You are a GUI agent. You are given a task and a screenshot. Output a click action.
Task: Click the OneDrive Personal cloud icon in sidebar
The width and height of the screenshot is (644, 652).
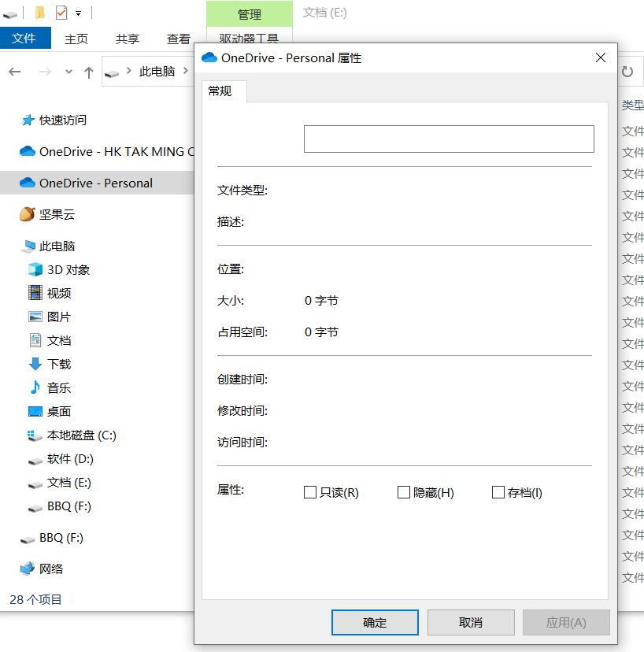(28, 183)
